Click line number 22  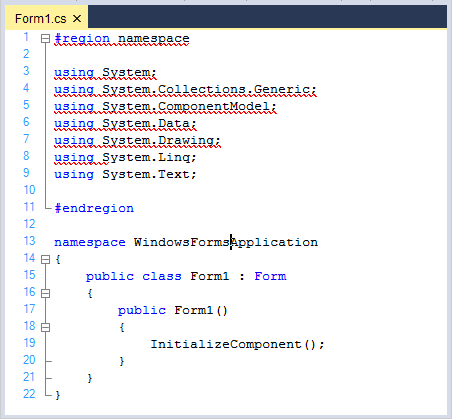[29, 394]
